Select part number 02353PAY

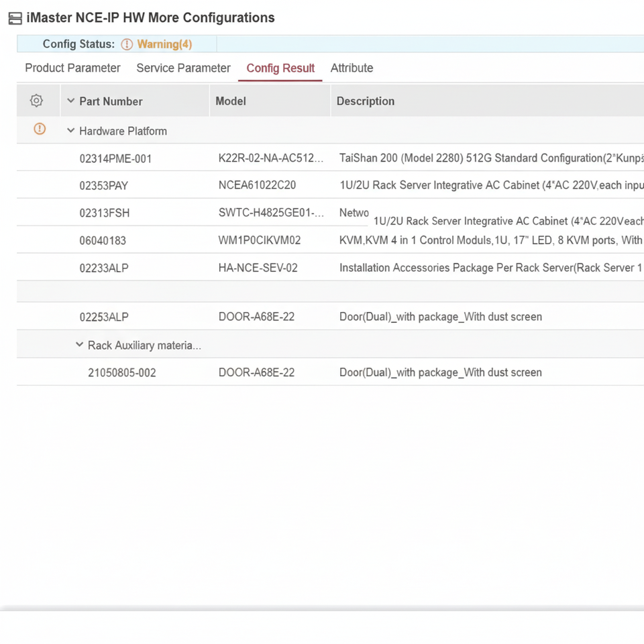point(104,186)
